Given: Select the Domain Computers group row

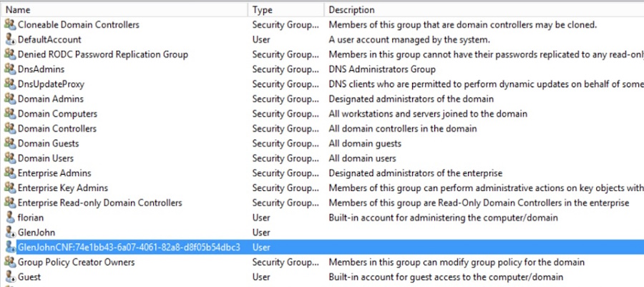Looking at the screenshot, I should tap(322, 114).
